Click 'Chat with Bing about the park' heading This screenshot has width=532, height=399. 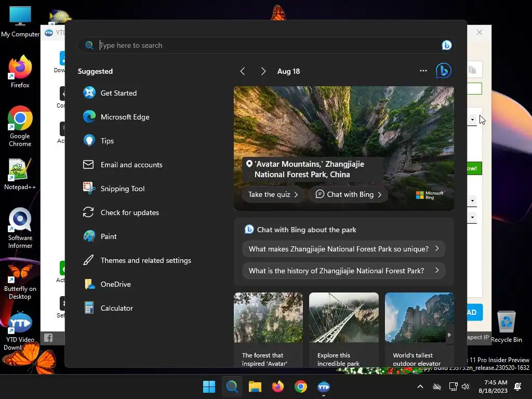coord(307,230)
